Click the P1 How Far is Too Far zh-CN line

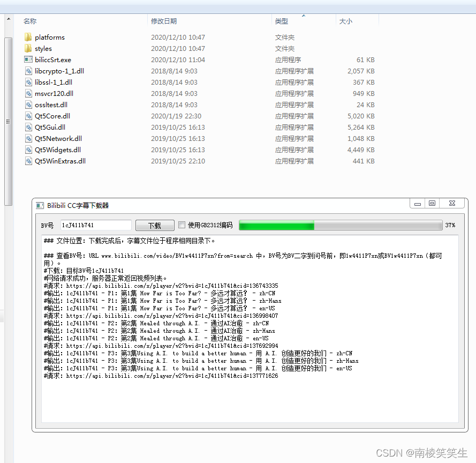tap(160, 293)
